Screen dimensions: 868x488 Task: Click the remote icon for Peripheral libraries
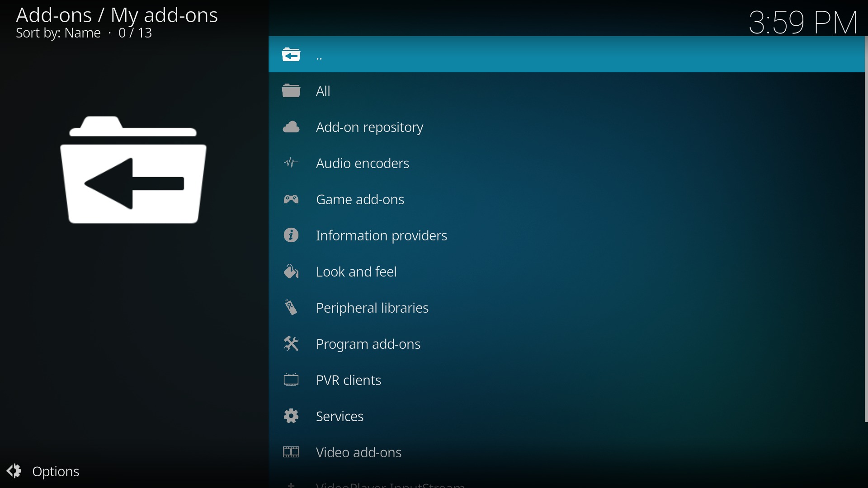tap(292, 308)
